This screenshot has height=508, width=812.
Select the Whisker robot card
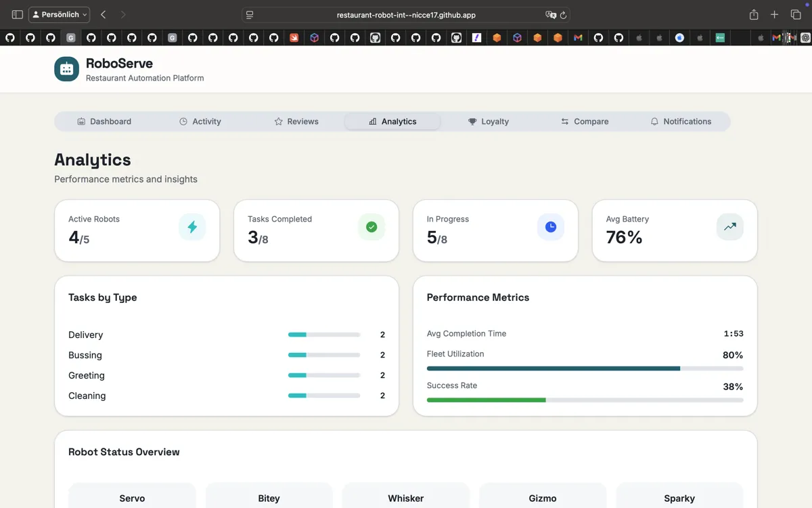[406, 498]
